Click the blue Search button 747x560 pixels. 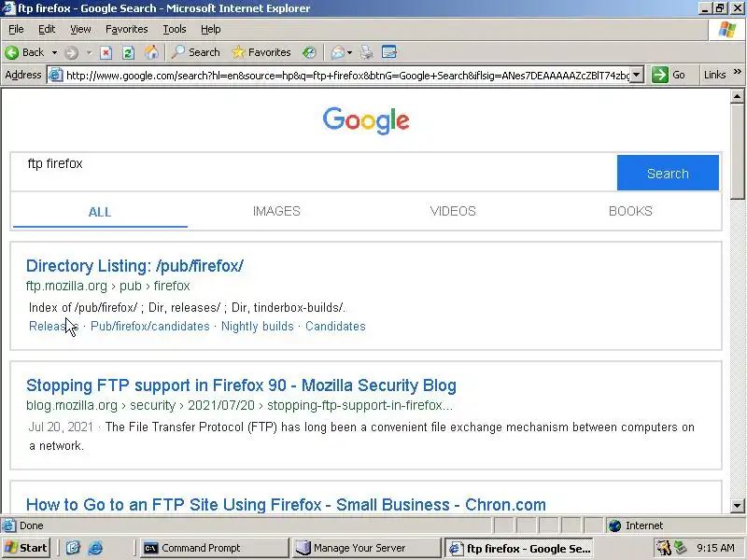(668, 173)
